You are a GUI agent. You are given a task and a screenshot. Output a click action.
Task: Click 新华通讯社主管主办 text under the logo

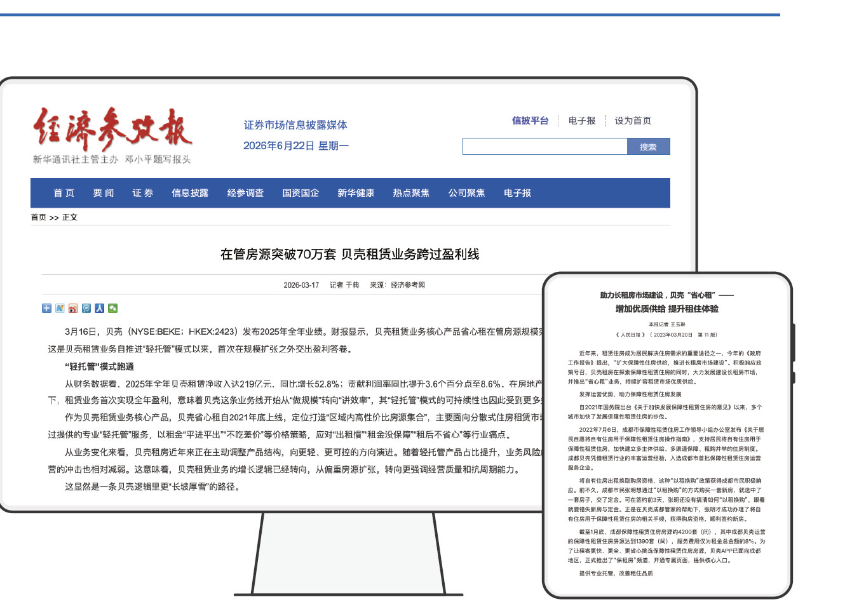[x=76, y=159]
